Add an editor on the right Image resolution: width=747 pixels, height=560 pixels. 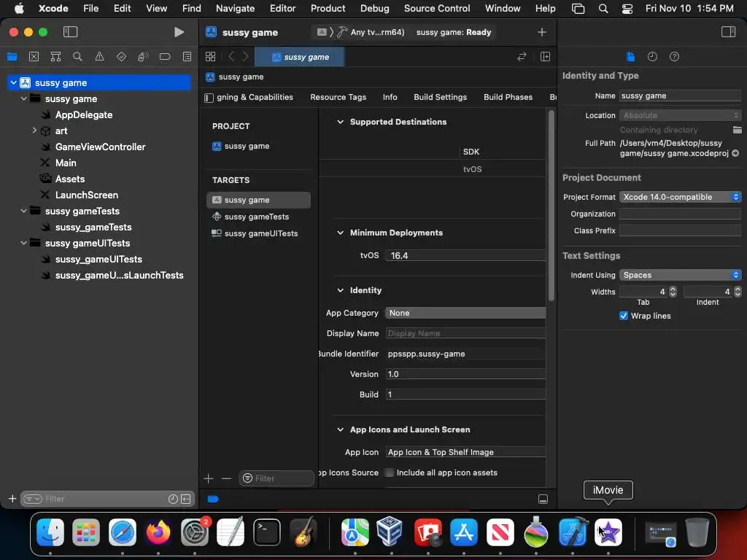click(x=545, y=57)
